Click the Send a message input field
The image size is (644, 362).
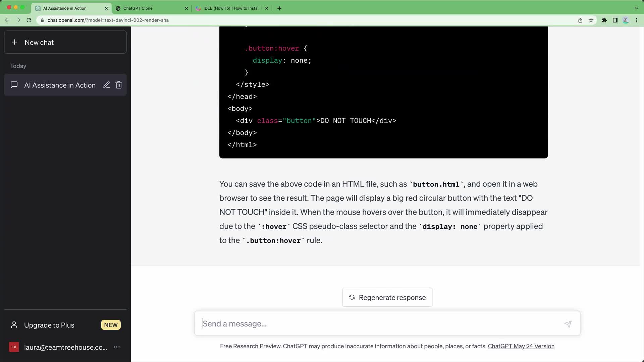[x=369, y=323]
